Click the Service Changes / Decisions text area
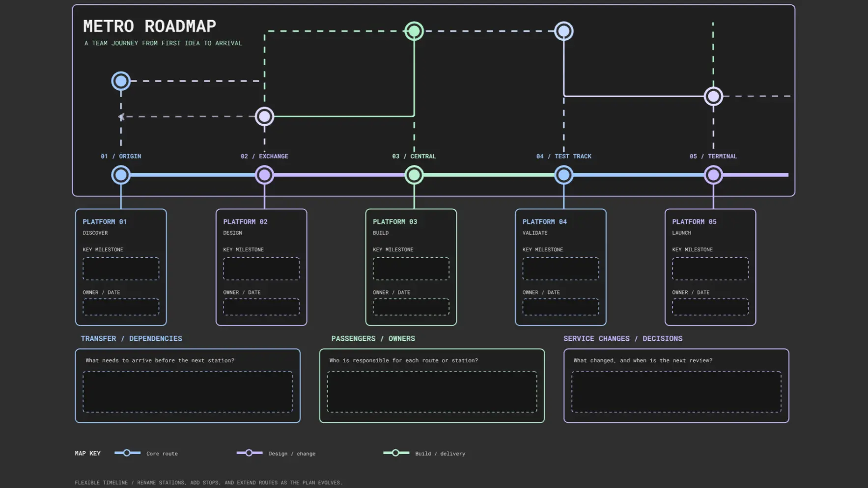Screen dimensions: 868x488 coord(676,392)
